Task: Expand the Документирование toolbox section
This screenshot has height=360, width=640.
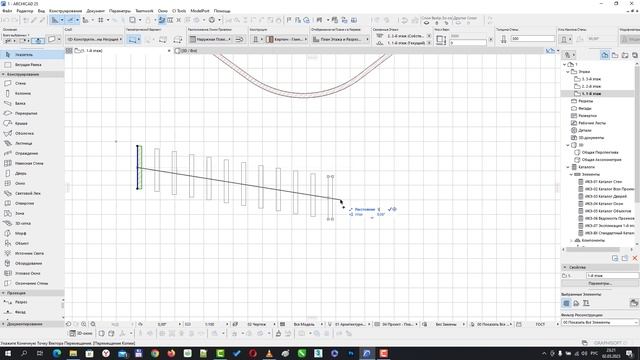Action: [x=4, y=324]
